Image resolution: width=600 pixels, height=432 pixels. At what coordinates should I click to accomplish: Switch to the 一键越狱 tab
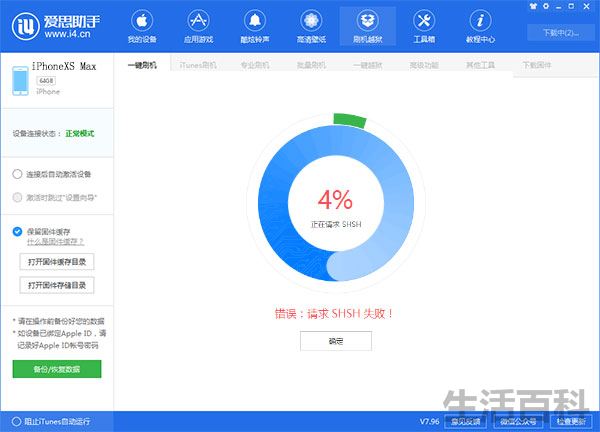367,65
